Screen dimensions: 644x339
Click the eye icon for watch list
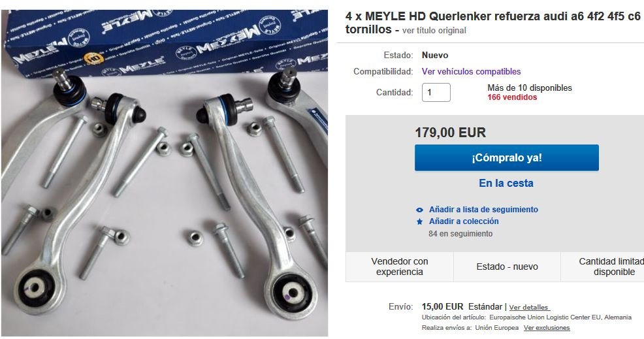(419, 210)
